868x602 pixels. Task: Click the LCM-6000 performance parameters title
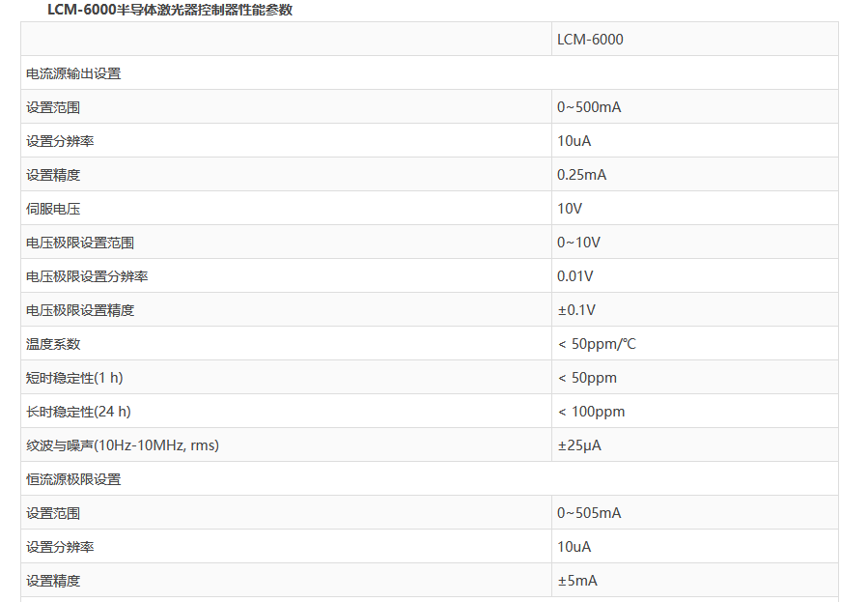tap(170, 10)
